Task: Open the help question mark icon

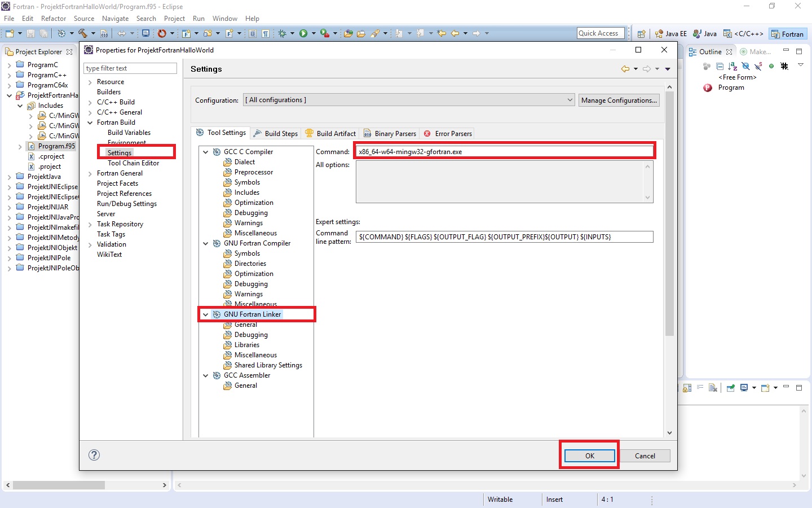Action: click(94, 455)
